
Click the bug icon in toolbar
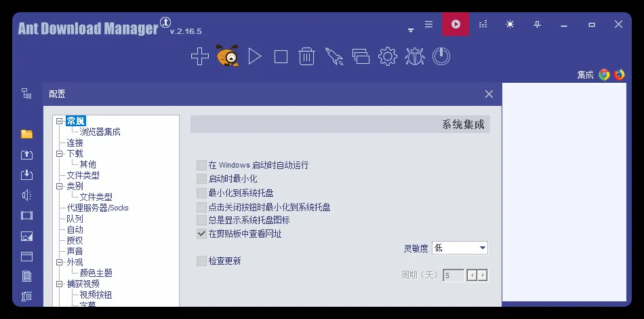[x=414, y=56]
